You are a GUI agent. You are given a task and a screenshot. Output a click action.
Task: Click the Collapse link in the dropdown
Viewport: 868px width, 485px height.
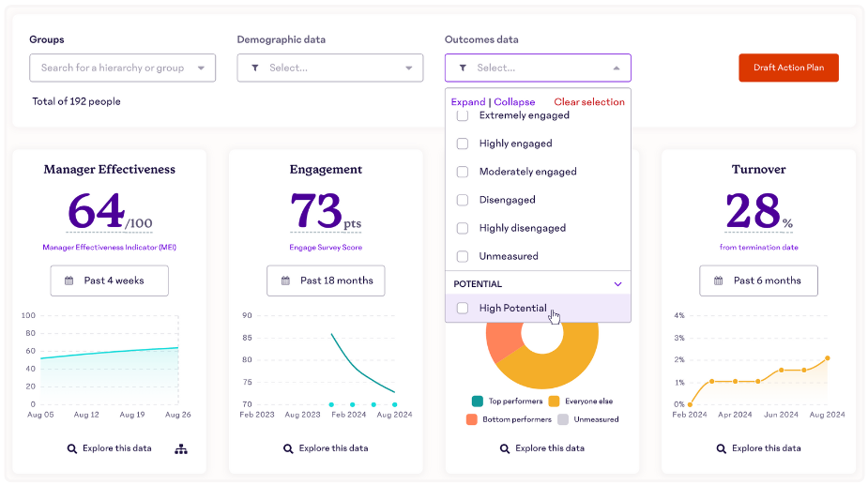point(514,102)
